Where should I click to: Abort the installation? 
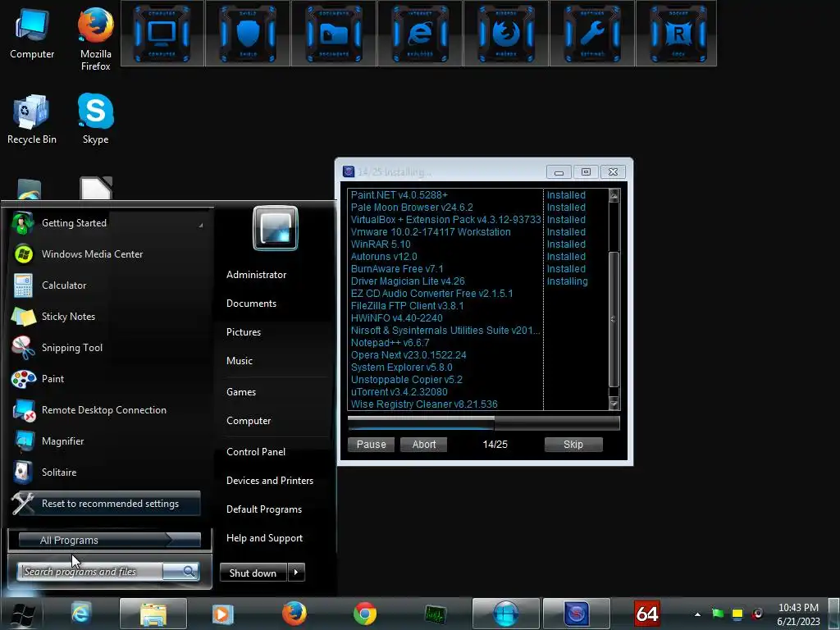[x=424, y=444]
